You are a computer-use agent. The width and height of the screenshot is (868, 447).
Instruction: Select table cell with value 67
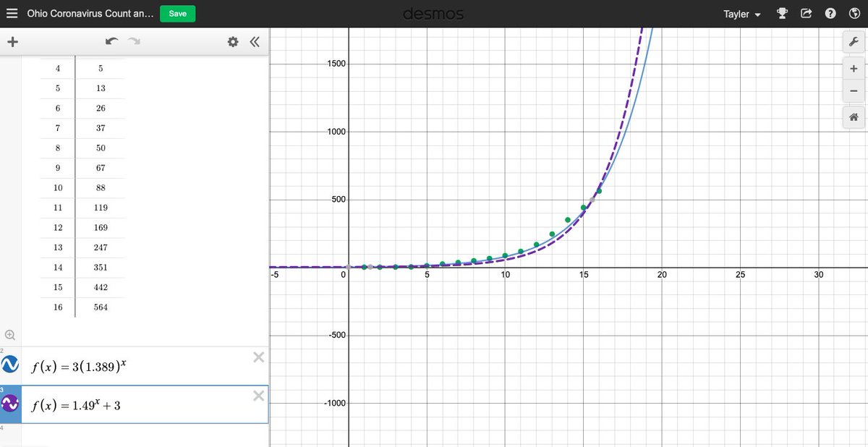[101, 168]
